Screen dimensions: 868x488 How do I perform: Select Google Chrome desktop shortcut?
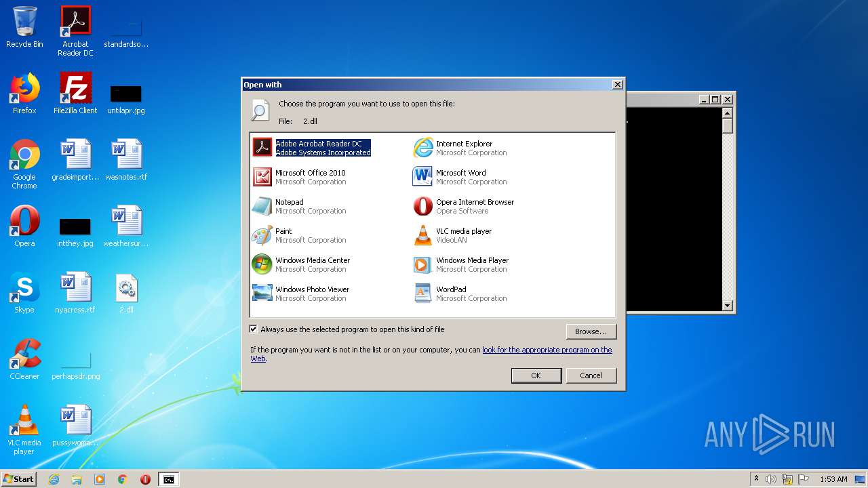[x=24, y=164]
